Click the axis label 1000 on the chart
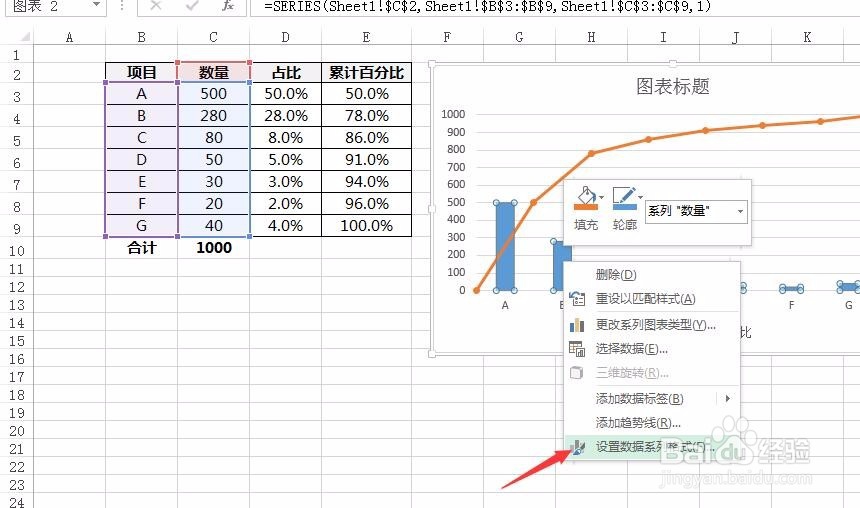The image size is (860, 508). [453, 114]
